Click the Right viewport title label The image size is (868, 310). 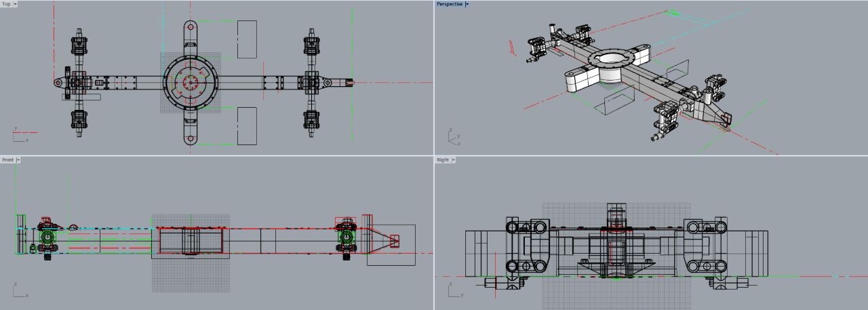point(443,160)
